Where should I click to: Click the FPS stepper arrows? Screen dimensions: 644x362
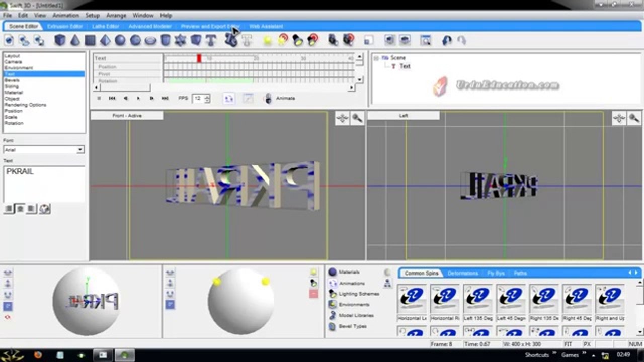coord(207,98)
